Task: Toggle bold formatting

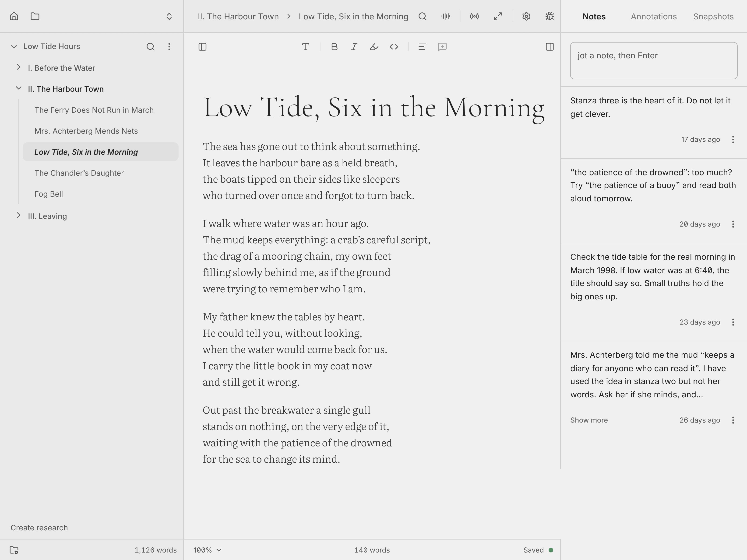Action: tap(334, 47)
